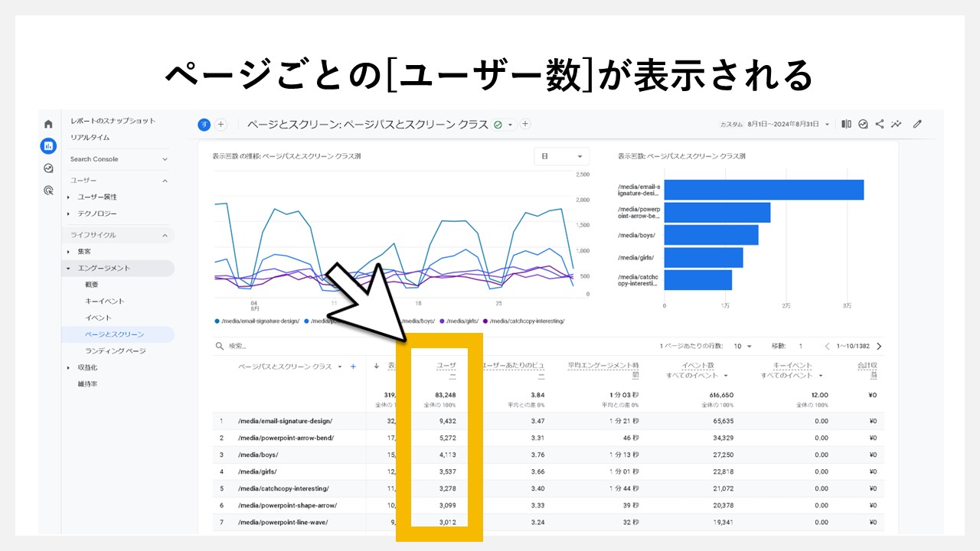
Task: Add a comparison with the plus button
Action: 221,124
